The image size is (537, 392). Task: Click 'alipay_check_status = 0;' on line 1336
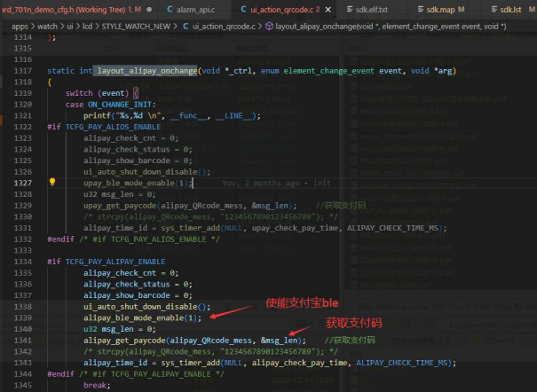coord(138,285)
